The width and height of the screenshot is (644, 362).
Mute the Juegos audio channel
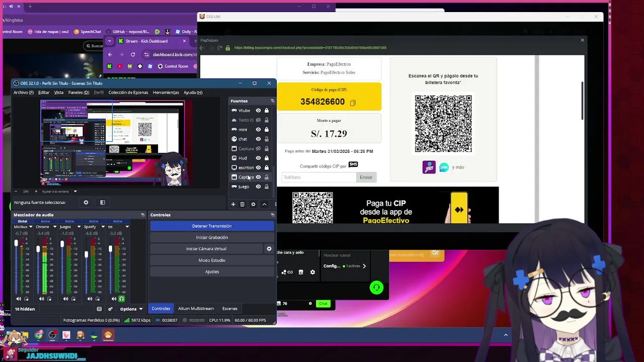(65, 299)
